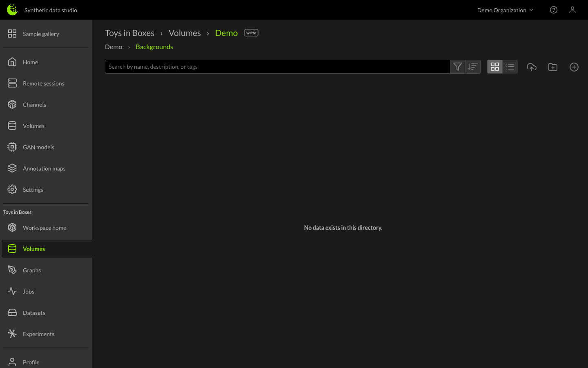Select Experiments from the sidebar
Screen dimensions: 588x368
coord(38,334)
